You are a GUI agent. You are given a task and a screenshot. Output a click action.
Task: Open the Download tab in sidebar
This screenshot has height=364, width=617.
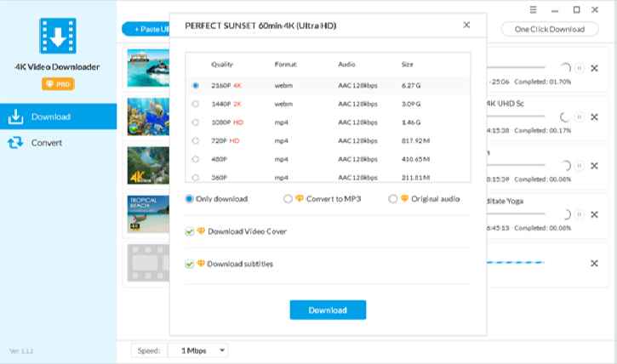tap(51, 117)
